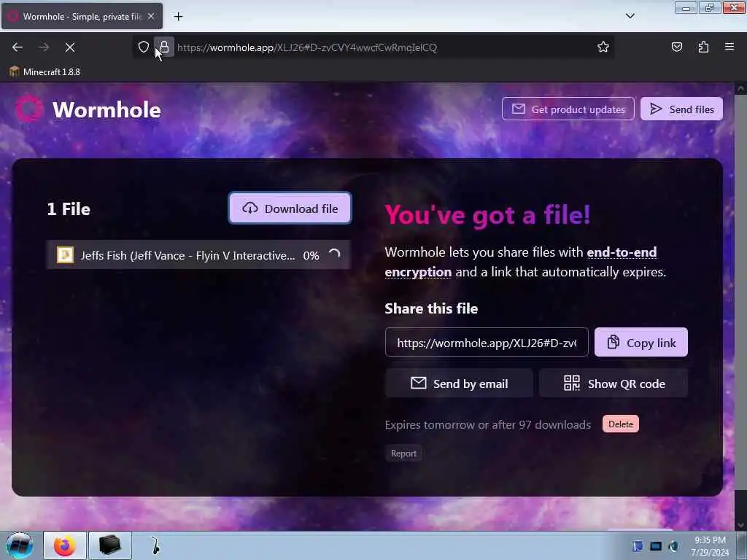747x560 pixels.
Task: Click the Send files button
Action: [681, 109]
